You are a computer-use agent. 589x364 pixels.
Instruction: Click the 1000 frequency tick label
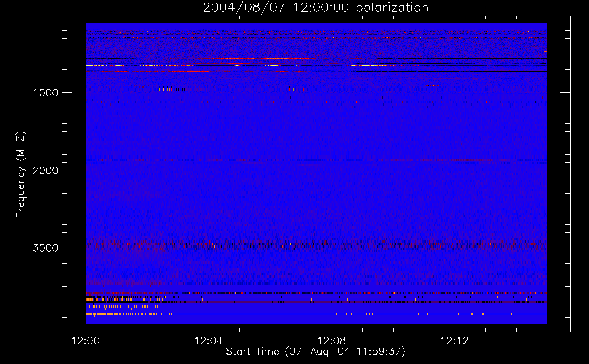click(x=46, y=93)
